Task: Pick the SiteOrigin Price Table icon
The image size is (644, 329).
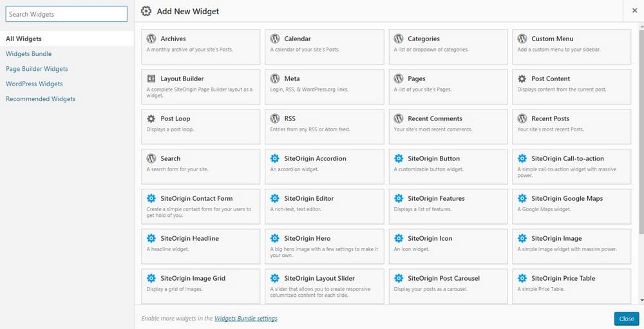Action: (x=522, y=277)
